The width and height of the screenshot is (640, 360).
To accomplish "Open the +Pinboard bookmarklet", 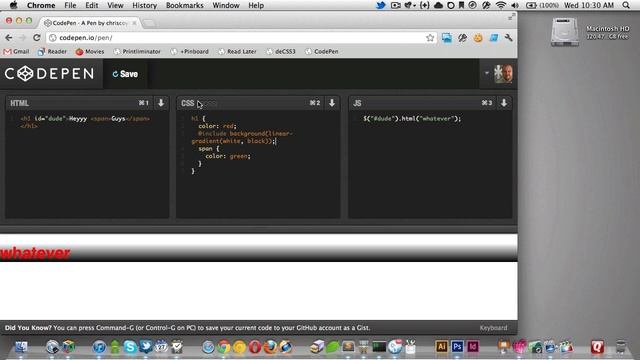I will coord(190,51).
